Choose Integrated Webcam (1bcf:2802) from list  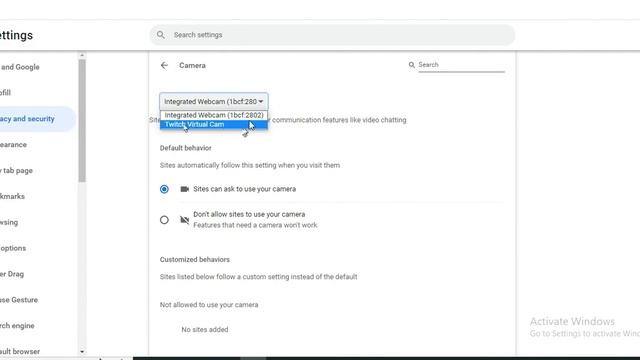click(x=214, y=115)
